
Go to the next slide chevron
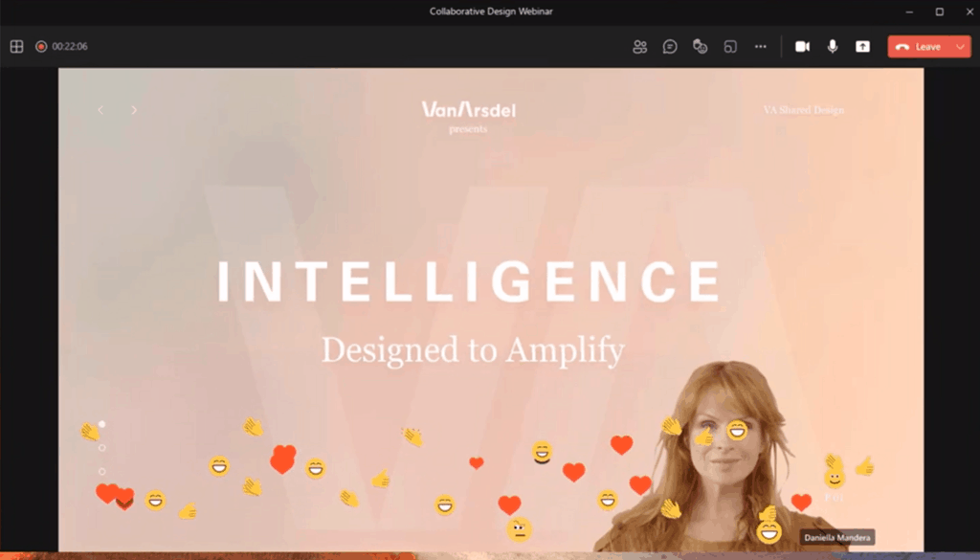(134, 110)
